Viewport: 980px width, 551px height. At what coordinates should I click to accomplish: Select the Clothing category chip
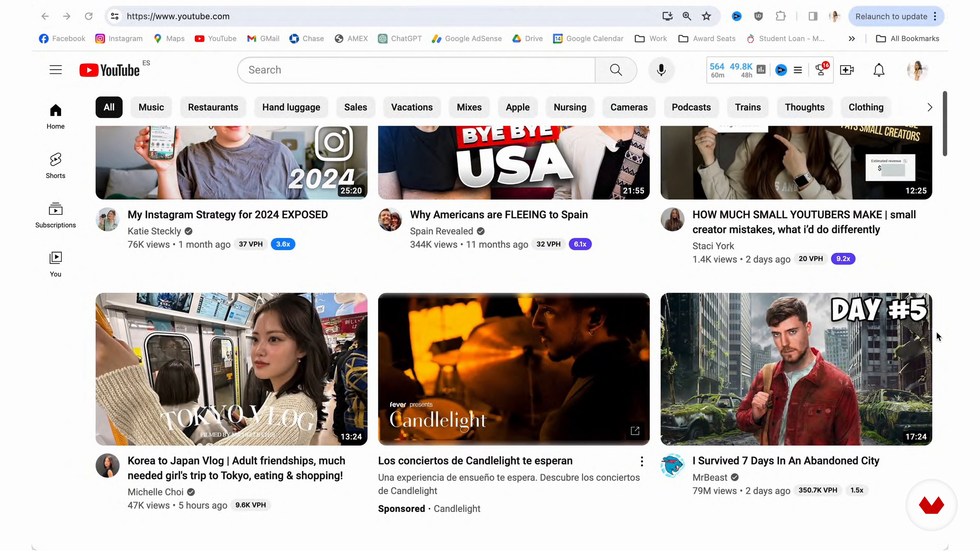click(x=866, y=107)
